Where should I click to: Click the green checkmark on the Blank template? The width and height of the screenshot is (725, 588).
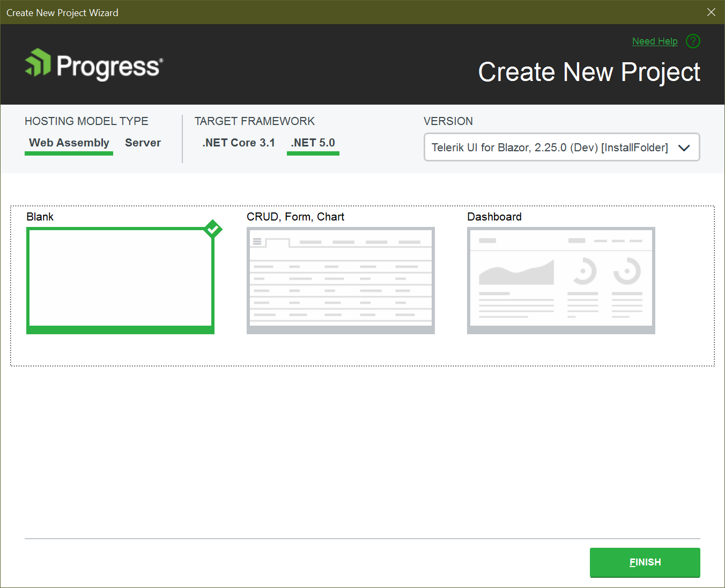click(213, 229)
